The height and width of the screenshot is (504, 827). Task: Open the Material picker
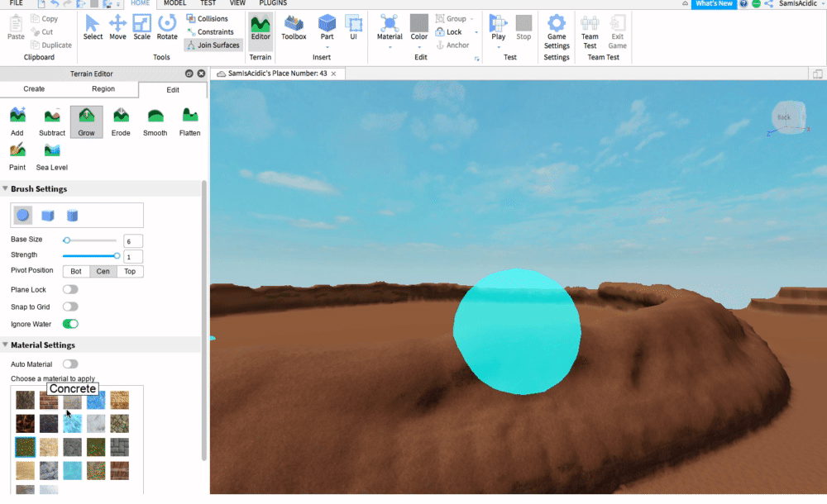tap(390, 27)
